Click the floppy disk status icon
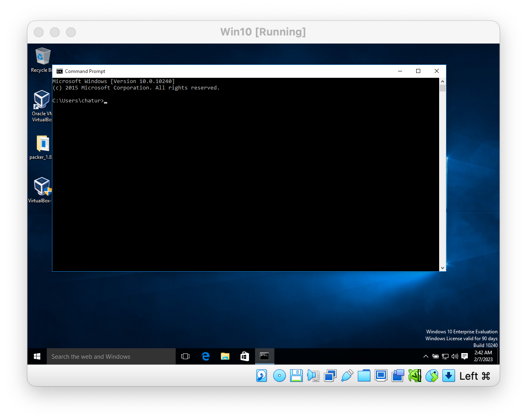 pyautogui.click(x=296, y=376)
